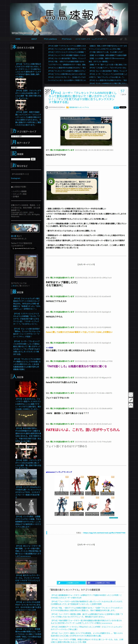Open popular article 48人フォークタワー攻略PT募集

click(28, 551)
